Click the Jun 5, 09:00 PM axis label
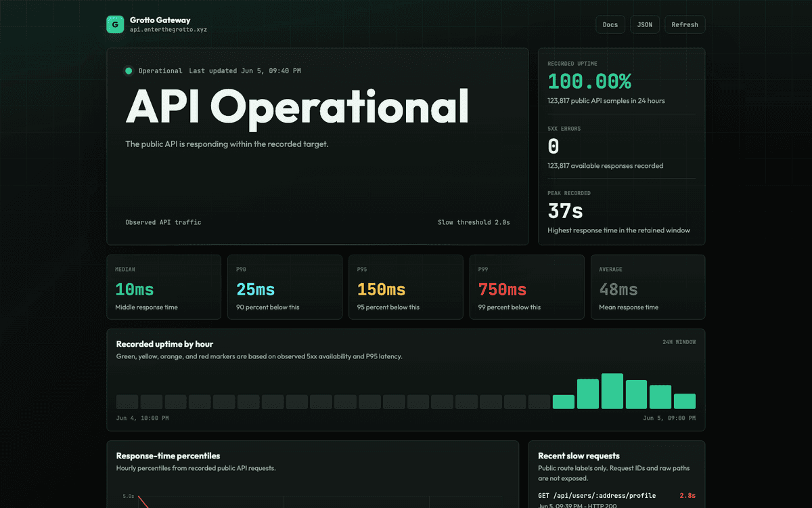812x508 pixels. pyautogui.click(x=669, y=418)
